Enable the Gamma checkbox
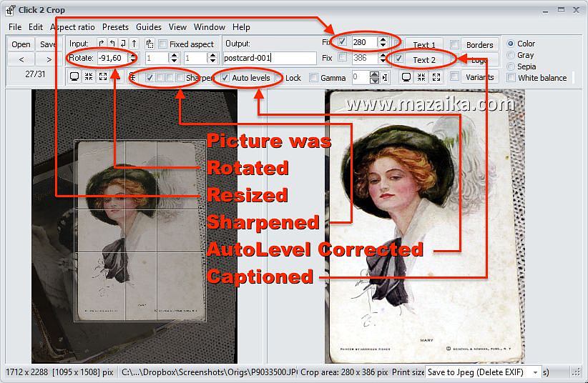 coord(313,78)
